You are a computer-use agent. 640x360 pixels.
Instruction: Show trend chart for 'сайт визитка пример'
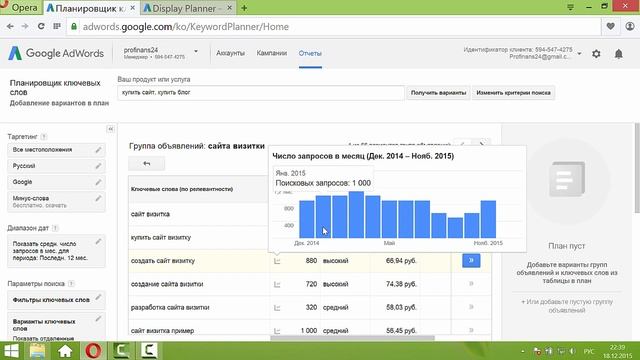(277, 331)
